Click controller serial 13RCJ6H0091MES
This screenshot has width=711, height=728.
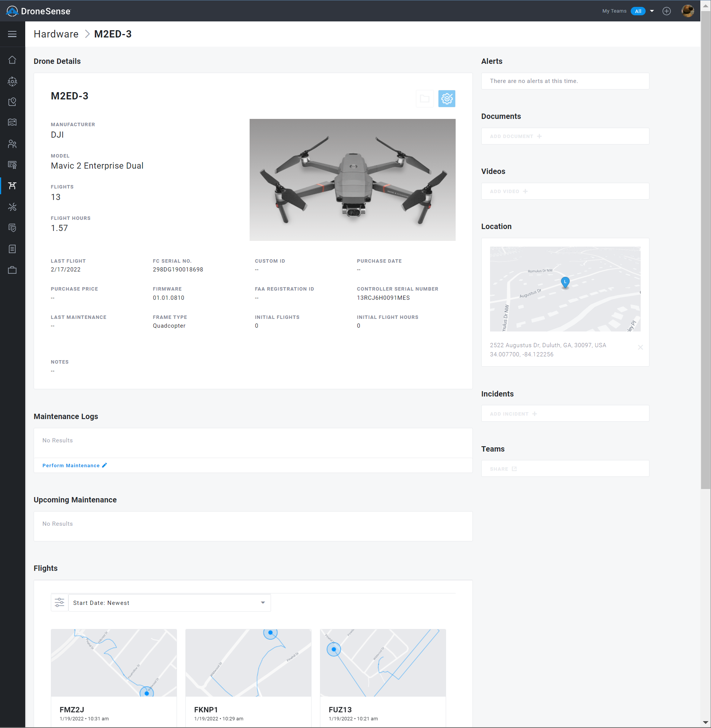click(383, 297)
